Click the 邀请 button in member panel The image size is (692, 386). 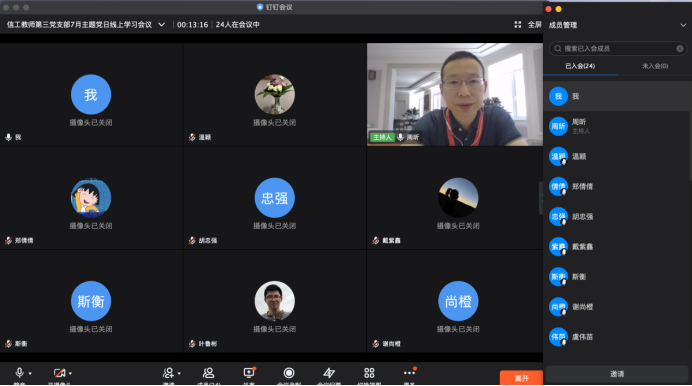point(617,374)
